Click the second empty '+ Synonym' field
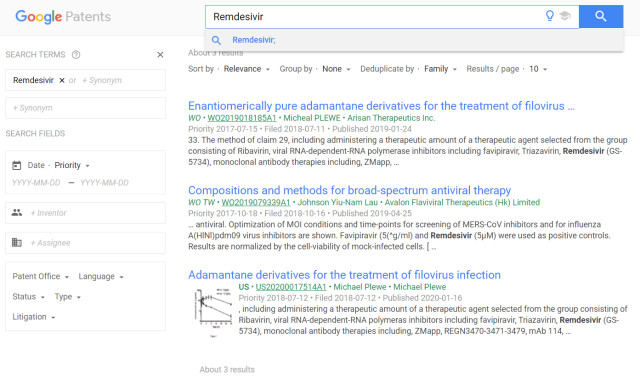 [x=85, y=108]
